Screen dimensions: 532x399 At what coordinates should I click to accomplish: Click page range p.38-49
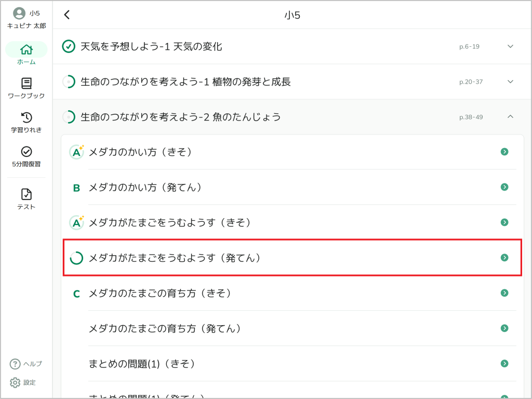coord(471,117)
